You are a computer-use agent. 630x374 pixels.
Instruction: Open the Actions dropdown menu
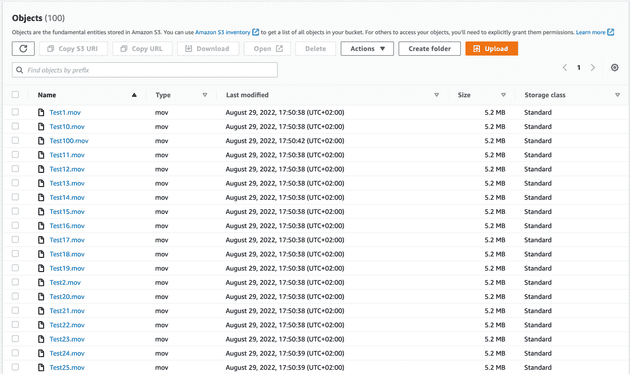pyautogui.click(x=367, y=49)
